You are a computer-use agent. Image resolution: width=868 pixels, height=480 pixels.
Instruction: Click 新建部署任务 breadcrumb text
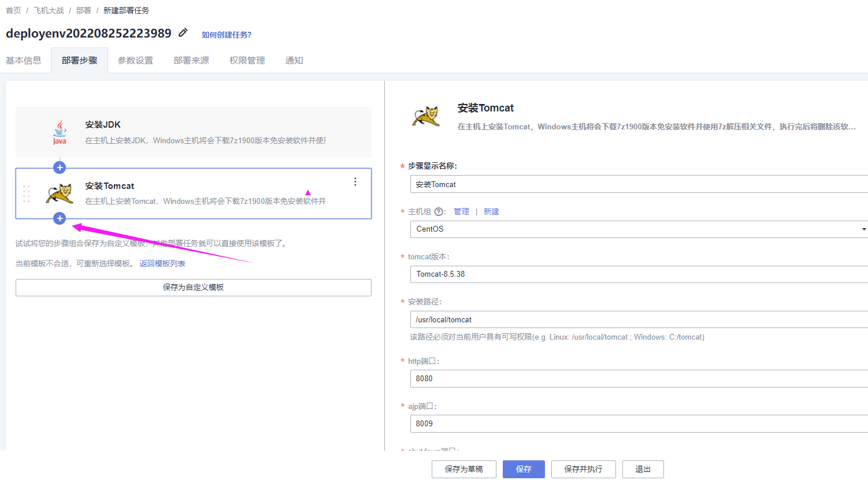126,10
